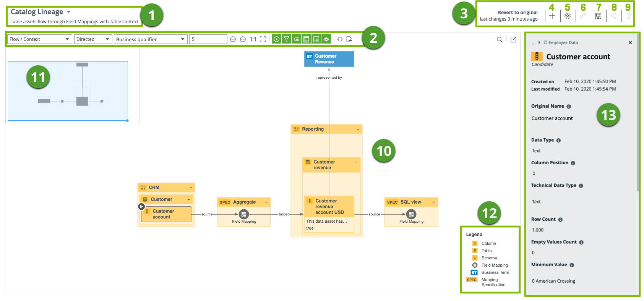Toggle the eye preview button in toolbar
Image resolution: width=644 pixels, height=301 pixels.
point(326,39)
